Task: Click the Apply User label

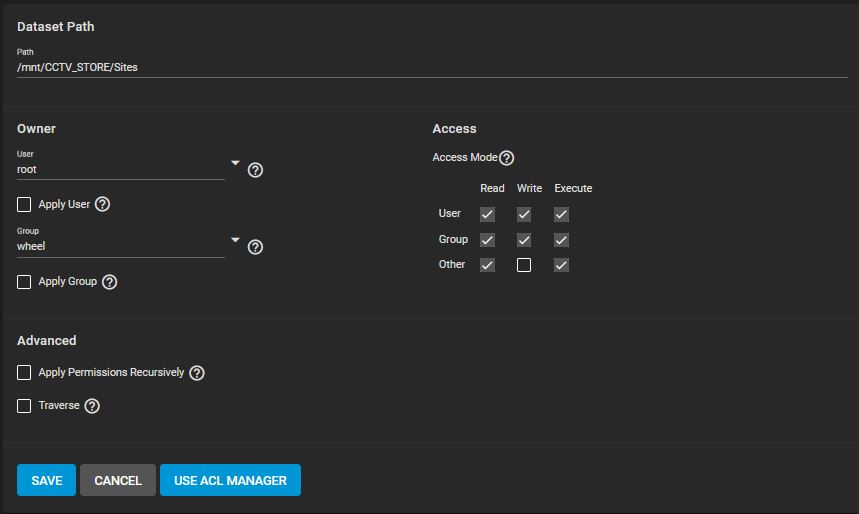Action: coord(64,204)
